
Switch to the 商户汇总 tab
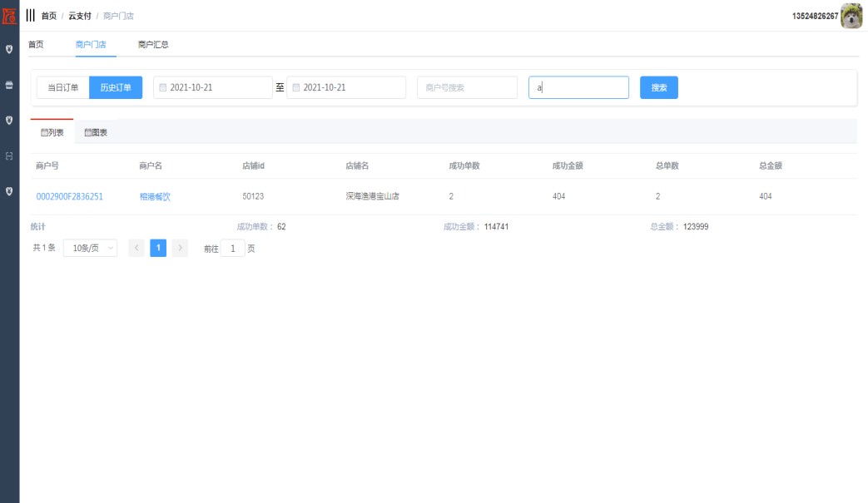pyautogui.click(x=153, y=45)
